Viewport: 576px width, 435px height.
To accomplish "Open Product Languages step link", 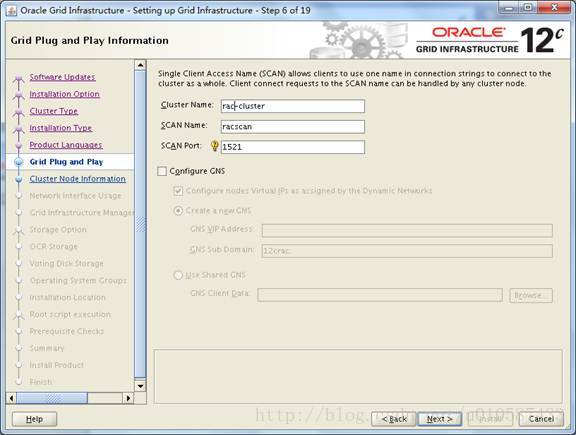I will (66, 145).
